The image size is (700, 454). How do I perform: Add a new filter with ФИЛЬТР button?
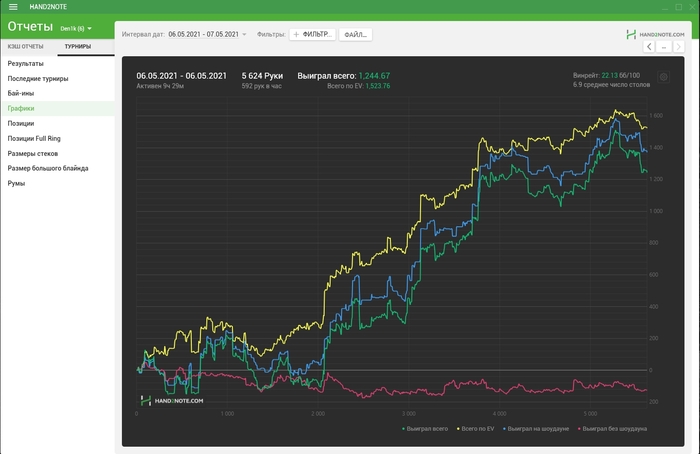pyautogui.click(x=312, y=34)
